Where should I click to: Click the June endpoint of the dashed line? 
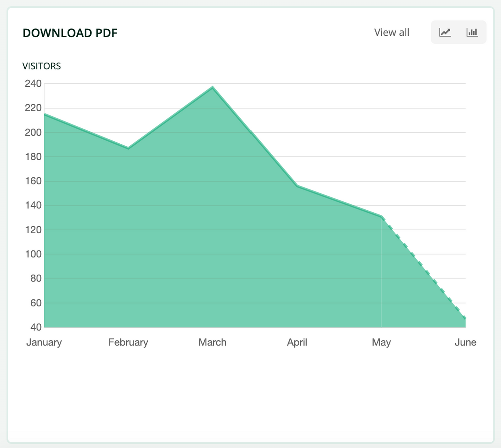[465, 317]
